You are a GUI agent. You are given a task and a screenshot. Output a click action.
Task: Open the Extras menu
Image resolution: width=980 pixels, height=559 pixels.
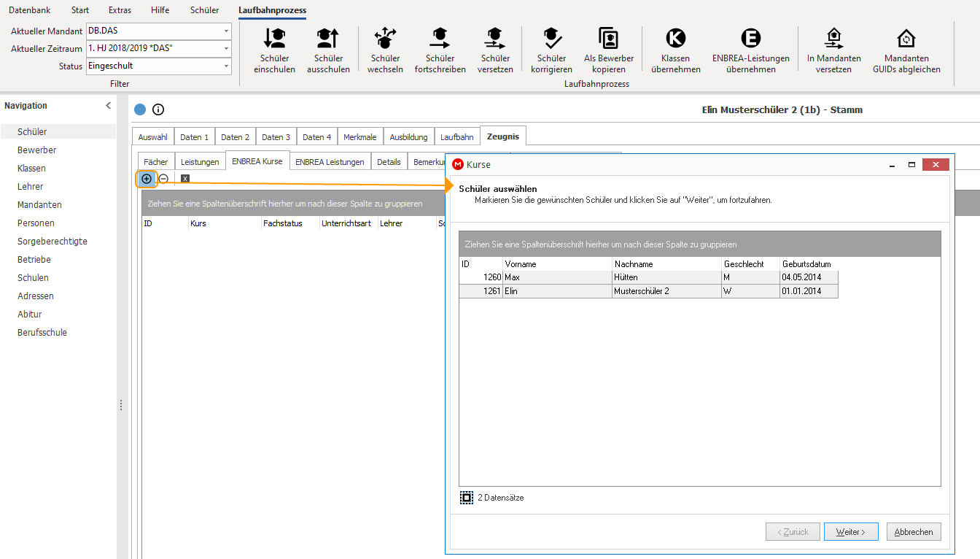(120, 10)
